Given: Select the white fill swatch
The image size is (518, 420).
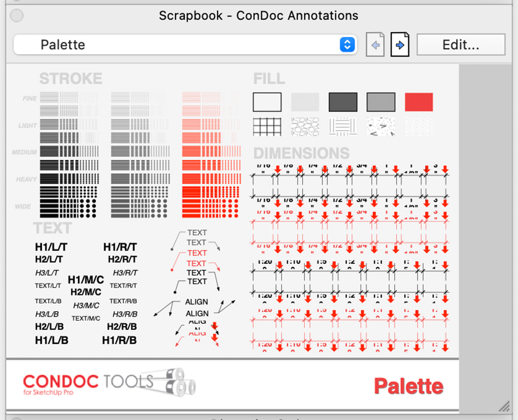Looking at the screenshot, I should click(267, 102).
